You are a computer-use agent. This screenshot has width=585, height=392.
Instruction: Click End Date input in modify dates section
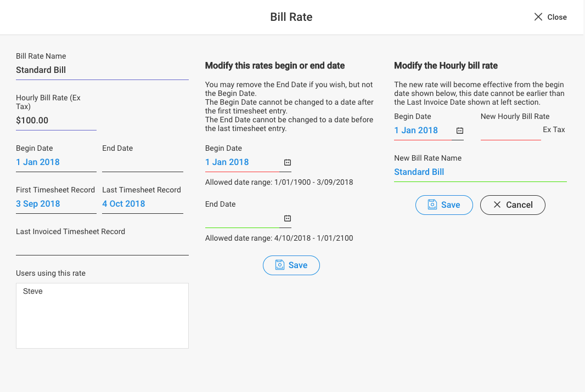[242, 218]
